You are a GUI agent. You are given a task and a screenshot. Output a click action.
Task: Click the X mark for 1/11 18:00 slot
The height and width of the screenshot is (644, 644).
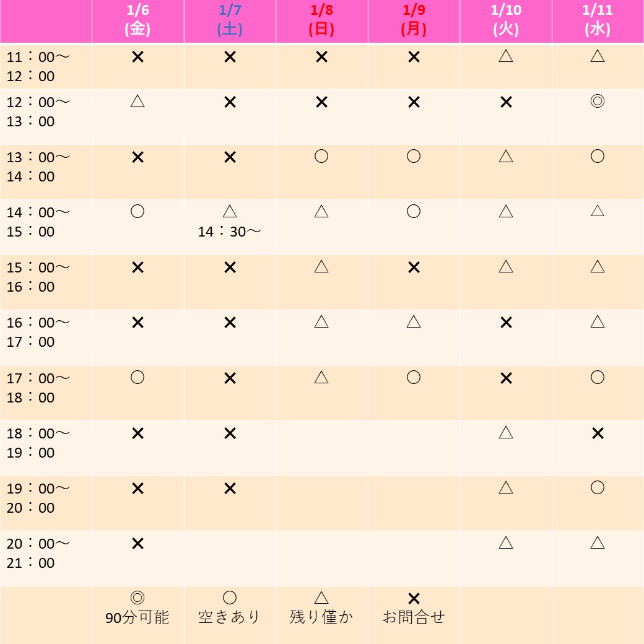598,433
